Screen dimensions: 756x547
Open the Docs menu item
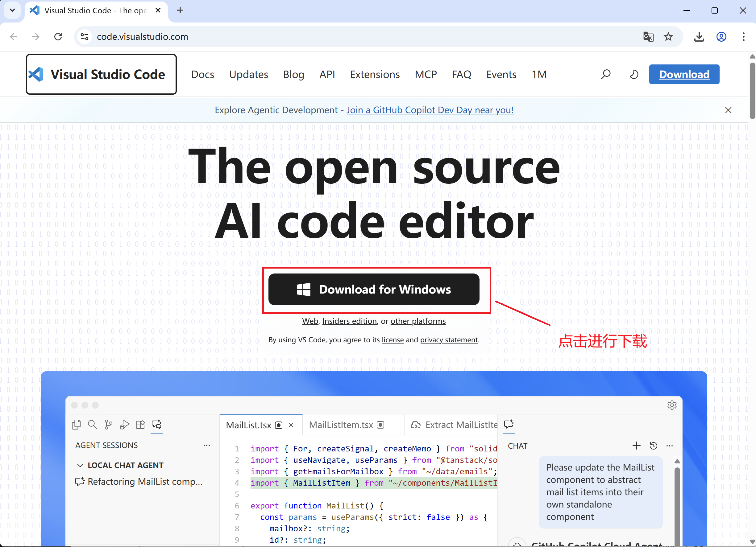(202, 74)
